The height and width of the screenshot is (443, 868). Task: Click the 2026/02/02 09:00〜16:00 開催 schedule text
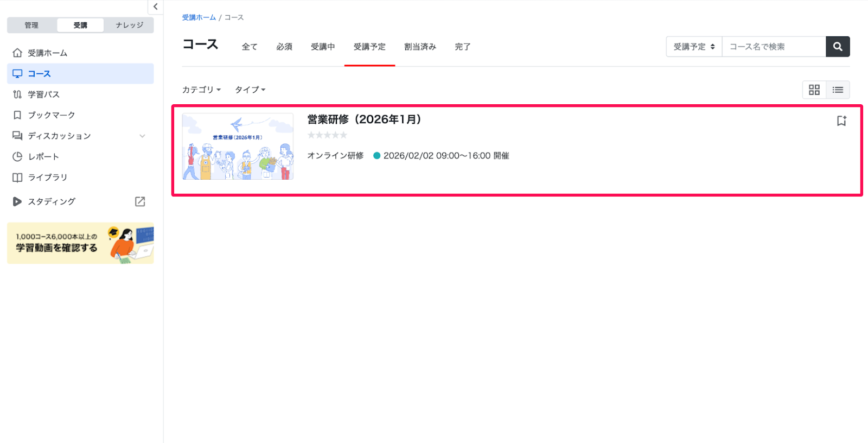pos(446,156)
